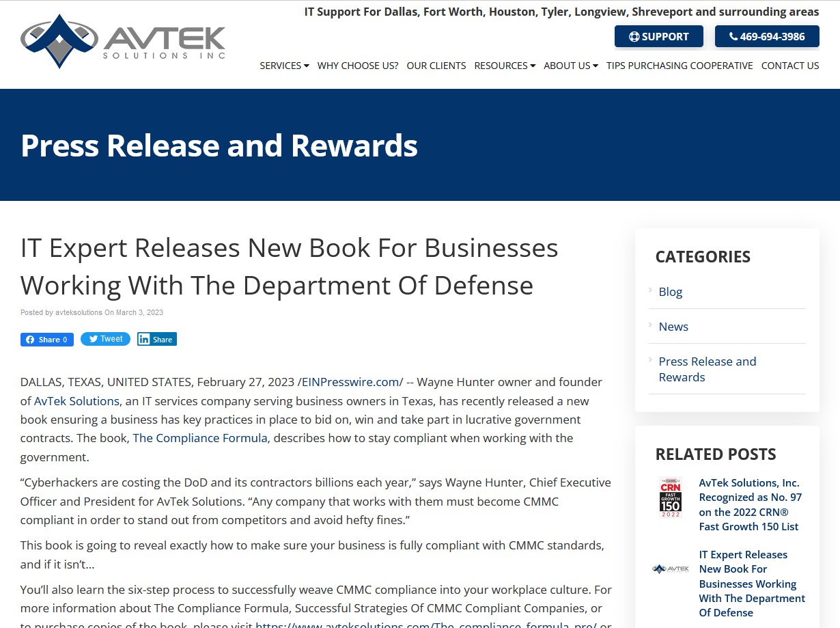Click the CATEGORIES sidebar heading
This screenshot has width=840, height=628.
[x=703, y=257]
